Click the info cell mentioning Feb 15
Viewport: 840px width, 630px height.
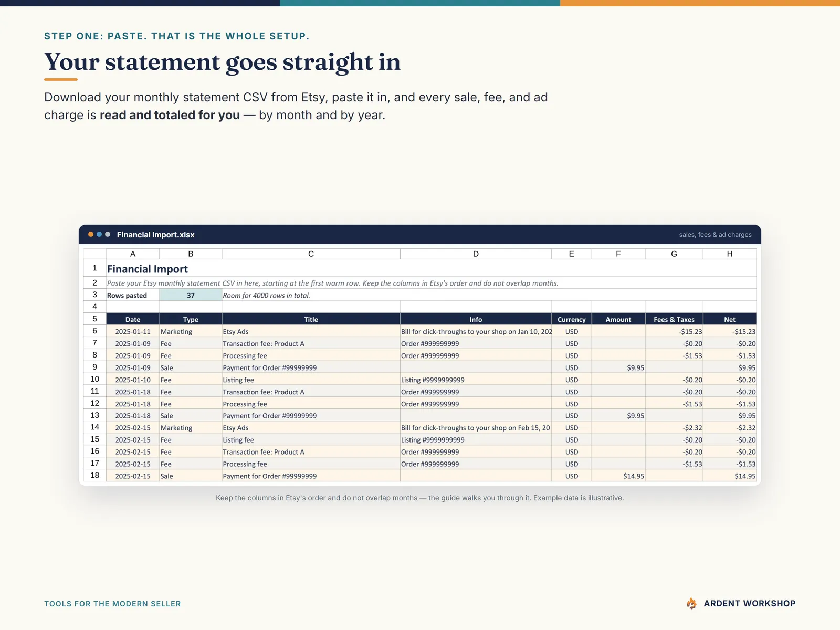476,427
